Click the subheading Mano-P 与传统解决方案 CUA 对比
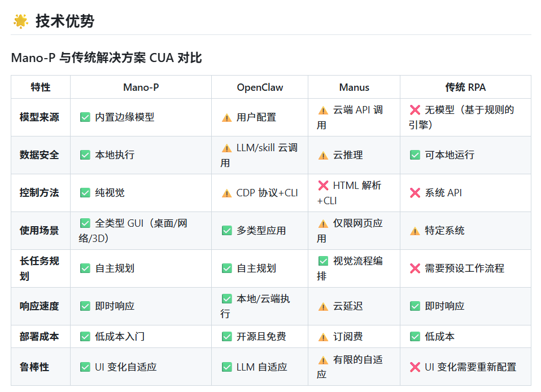Viewport: 541px width, 392px height. (x=106, y=58)
